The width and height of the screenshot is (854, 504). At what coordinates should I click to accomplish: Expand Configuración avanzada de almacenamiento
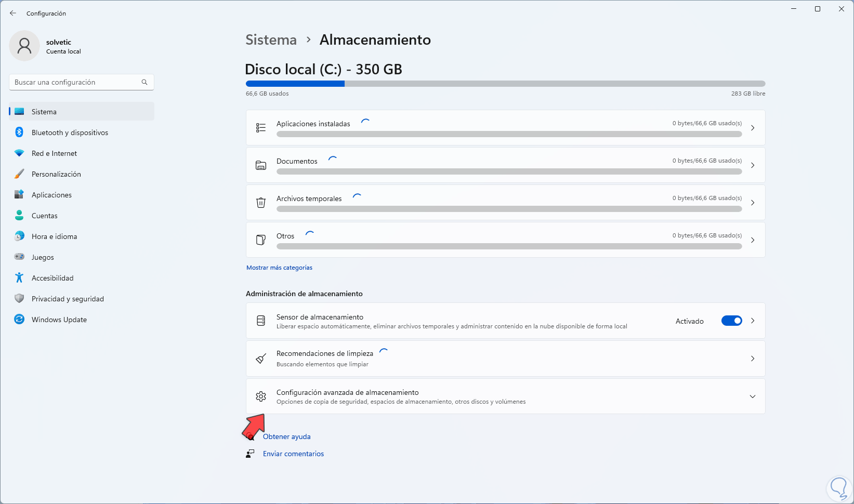coord(752,396)
